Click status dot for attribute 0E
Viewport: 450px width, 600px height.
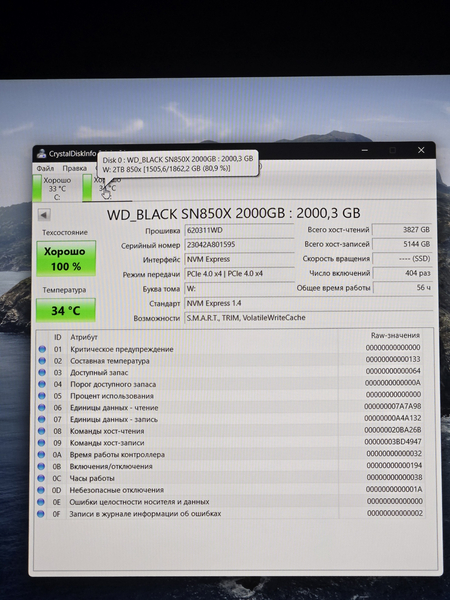(41, 502)
